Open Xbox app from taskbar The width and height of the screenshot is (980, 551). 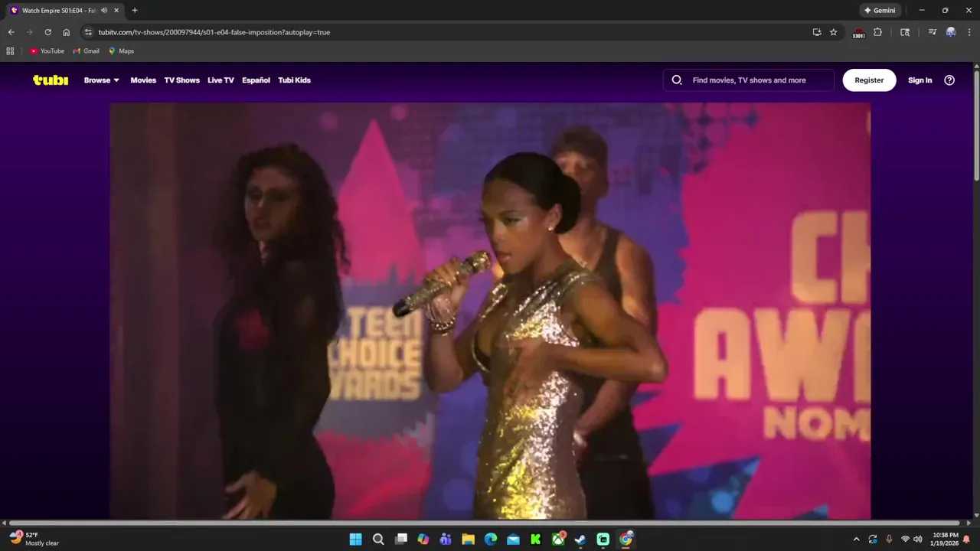click(558, 540)
